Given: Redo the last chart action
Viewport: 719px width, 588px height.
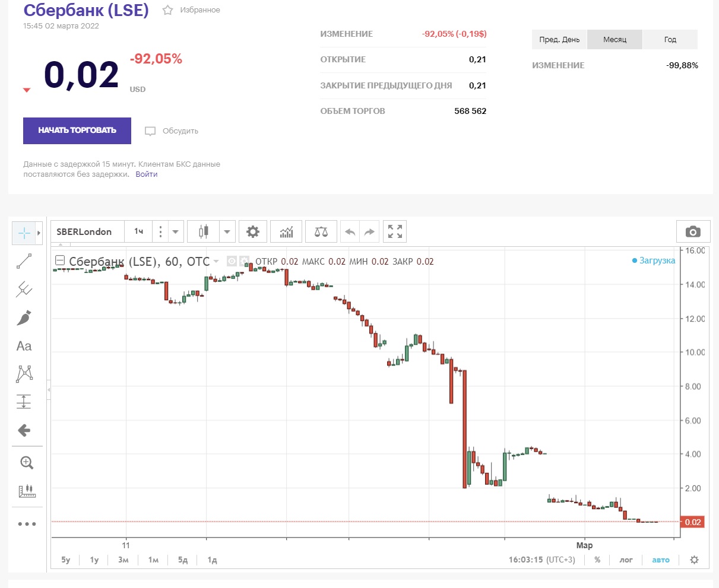Looking at the screenshot, I should tap(370, 231).
